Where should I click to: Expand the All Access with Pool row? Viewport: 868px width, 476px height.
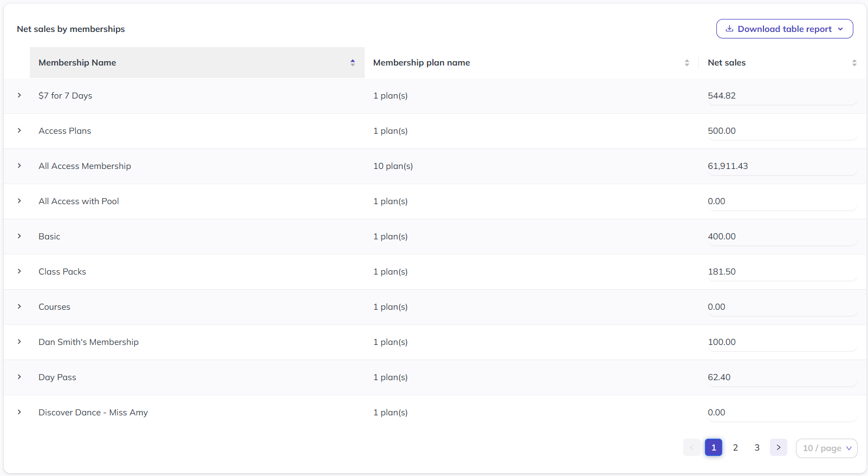(20, 201)
